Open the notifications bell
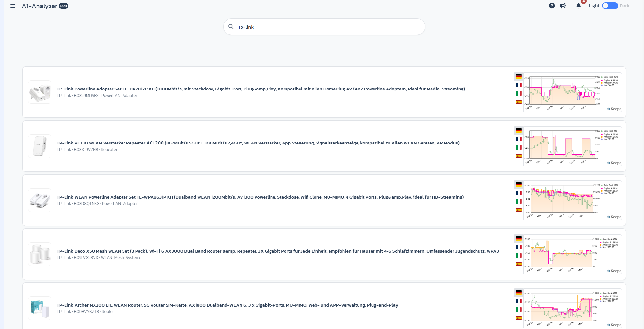This screenshot has height=329, width=644. point(578,6)
